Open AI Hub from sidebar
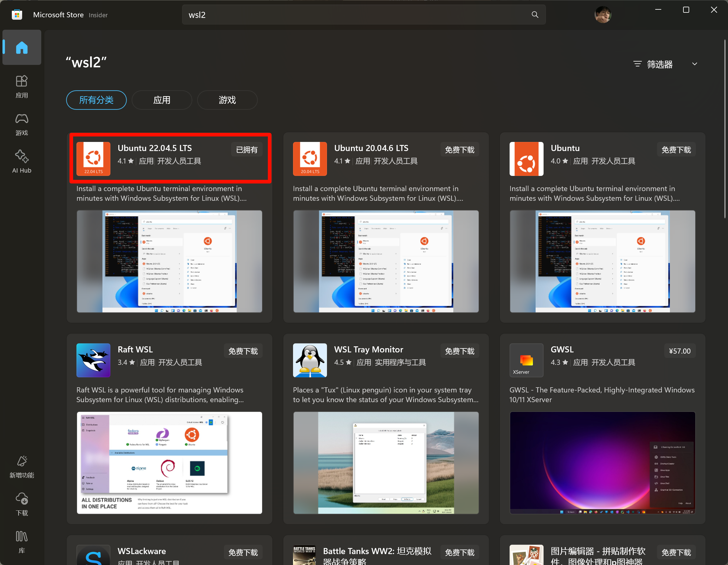 pos(22,161)
